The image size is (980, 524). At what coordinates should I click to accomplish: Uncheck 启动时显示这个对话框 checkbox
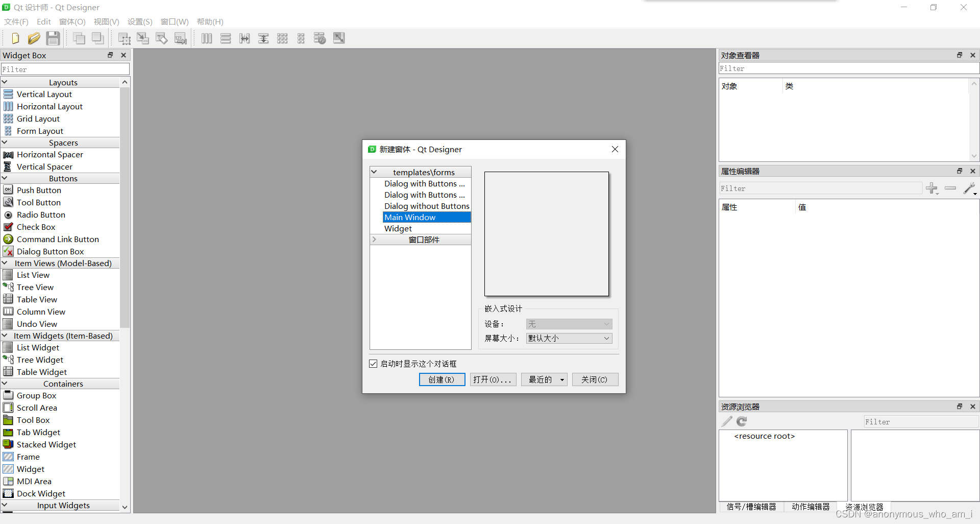373,363
